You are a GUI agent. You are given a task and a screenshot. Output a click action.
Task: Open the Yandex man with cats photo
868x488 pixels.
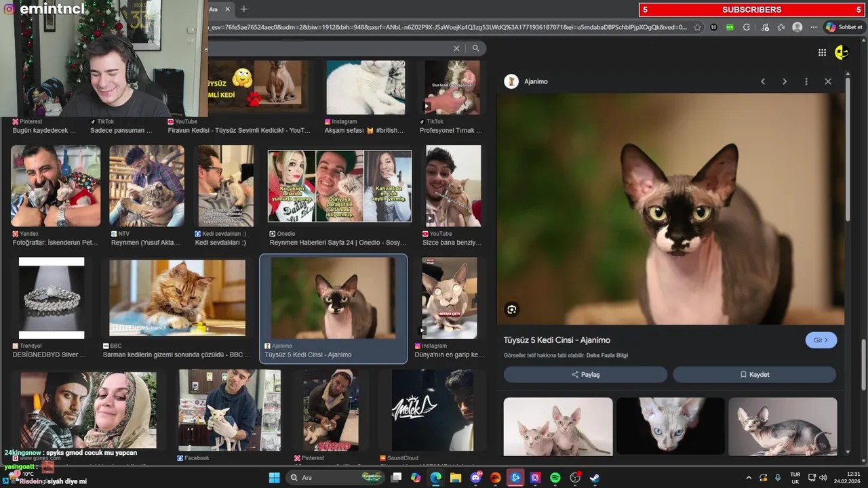click(56, 186)
